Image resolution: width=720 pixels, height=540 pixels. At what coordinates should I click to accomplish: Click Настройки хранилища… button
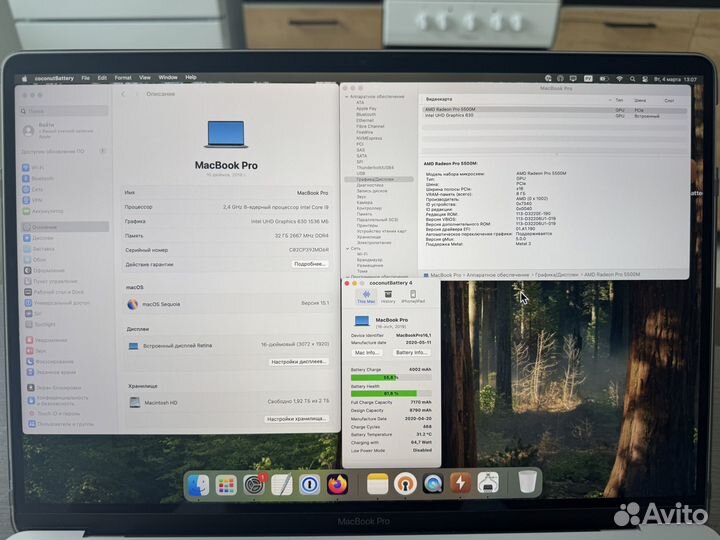click(297, 419)
